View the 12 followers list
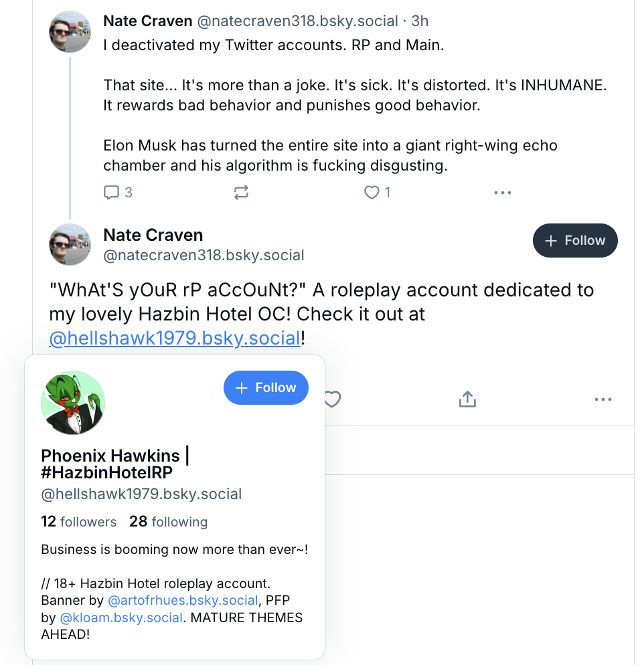 78,522
